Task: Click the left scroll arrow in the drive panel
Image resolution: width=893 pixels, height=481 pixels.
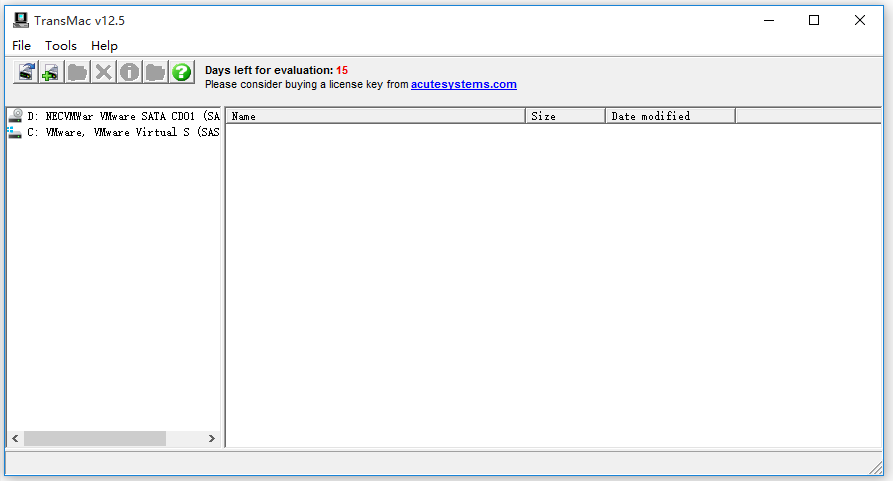Action: (15, 438)
